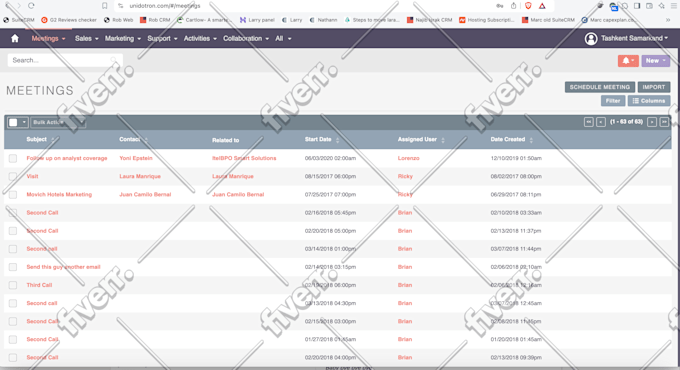Sort by the Start Date column sort icon
Viewport: 680px width, 370px height.
point(337,140)
